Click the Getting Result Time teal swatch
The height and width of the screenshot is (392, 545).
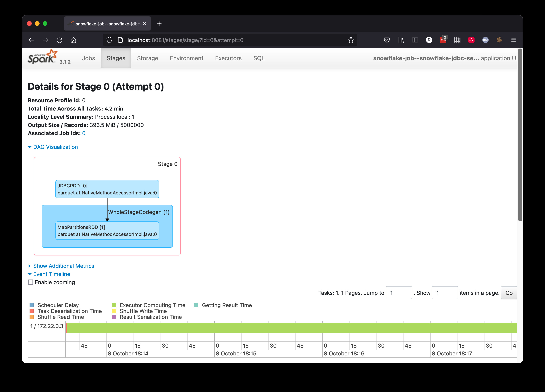[196, 305]
